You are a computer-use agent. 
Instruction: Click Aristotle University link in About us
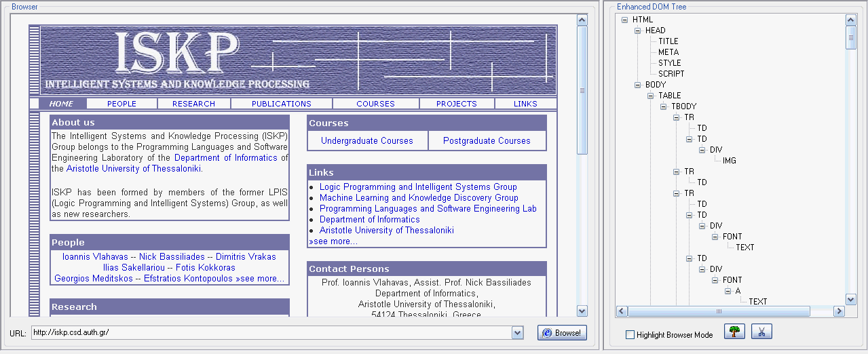click(x=134, y=169)
